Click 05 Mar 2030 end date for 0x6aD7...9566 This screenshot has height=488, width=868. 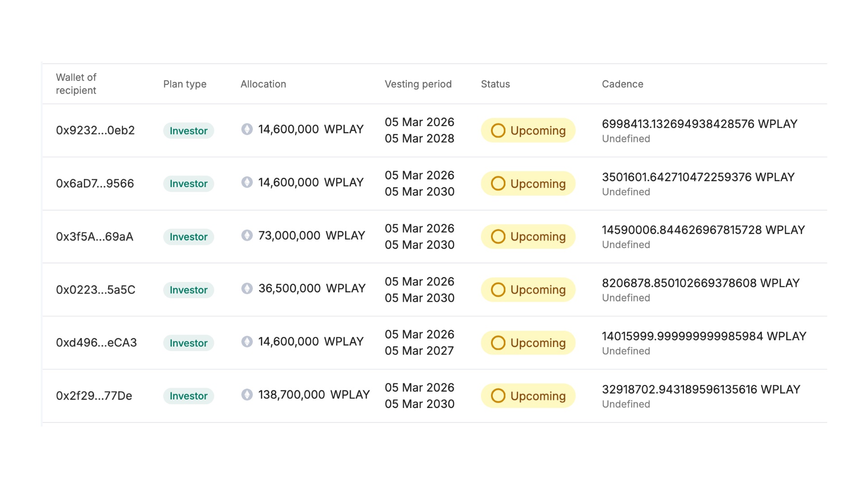[x=420, y=192]
